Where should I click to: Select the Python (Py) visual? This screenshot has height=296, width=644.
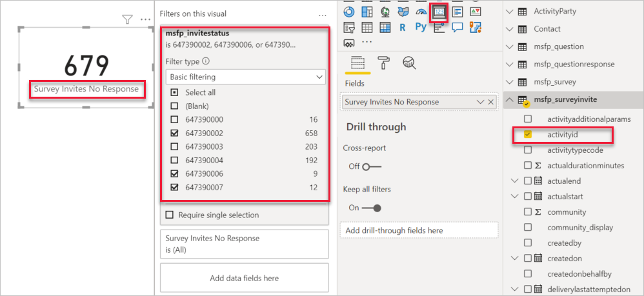(x=421, y=28)
